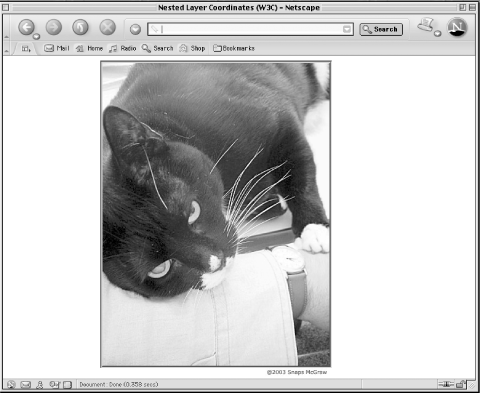Open the Bookmarks folder menu
The height and width of the screenshot is (393, 481).
234,48
